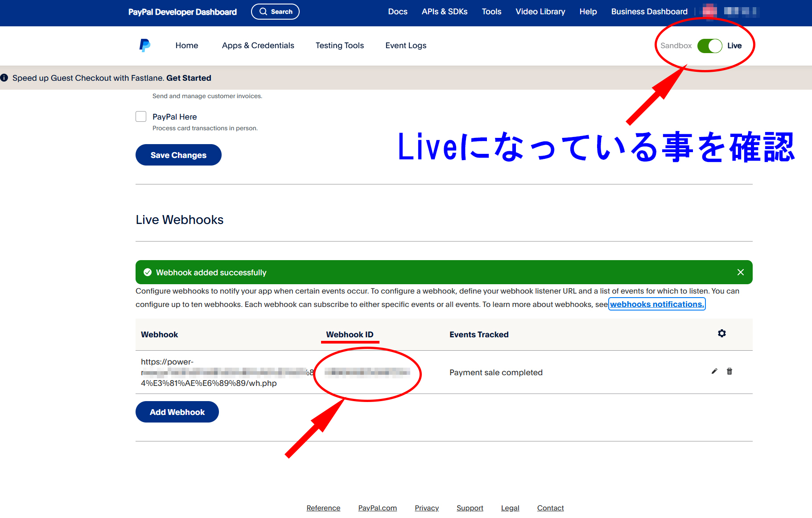The width and height of the screenshot is (812, 518).
Task: Open the PayPal.com footer link
Action: tap(377, 508)
